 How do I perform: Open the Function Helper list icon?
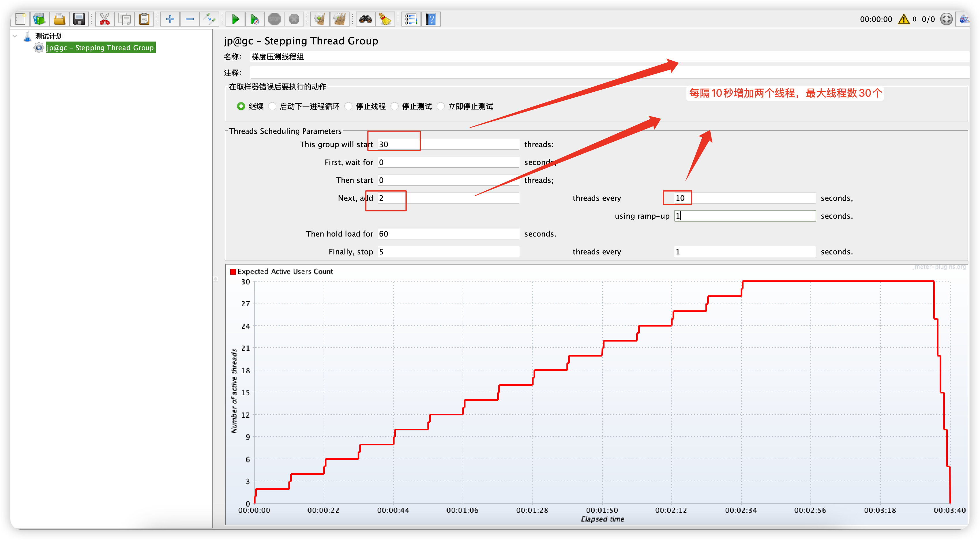click(x=411, y=19)
